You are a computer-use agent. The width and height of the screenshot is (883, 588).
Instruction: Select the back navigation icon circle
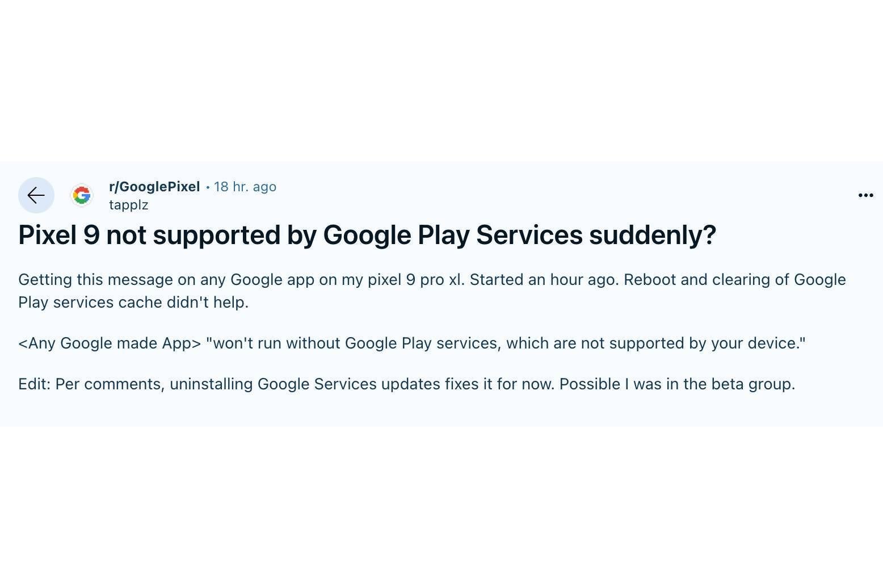[36, 195]
